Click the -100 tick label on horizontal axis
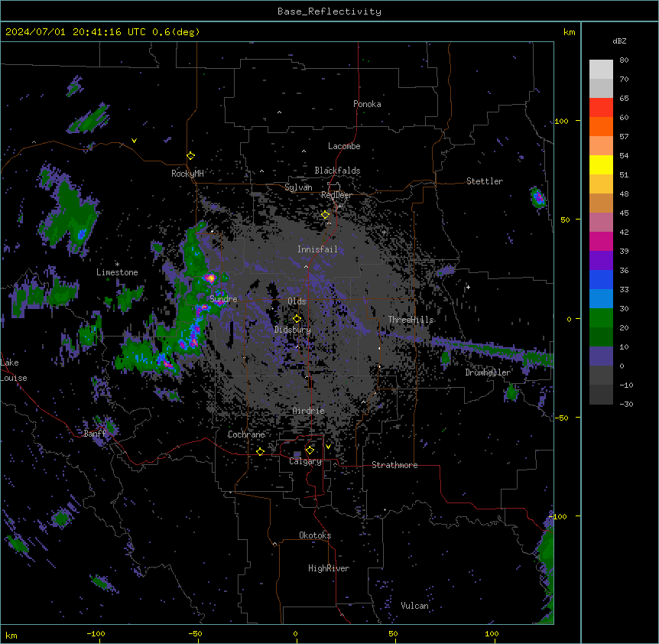The width and height of the screenshot is (659, 644). [96, 633]
